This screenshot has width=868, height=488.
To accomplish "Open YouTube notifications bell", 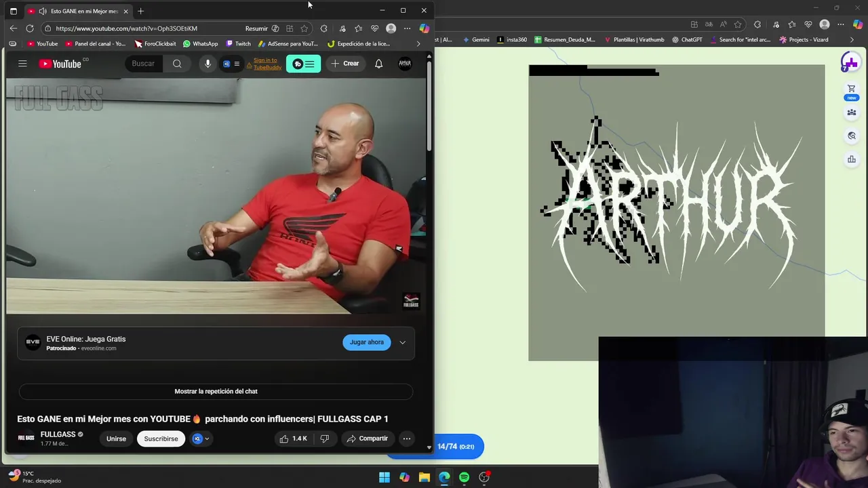I will tap(378, 64).
